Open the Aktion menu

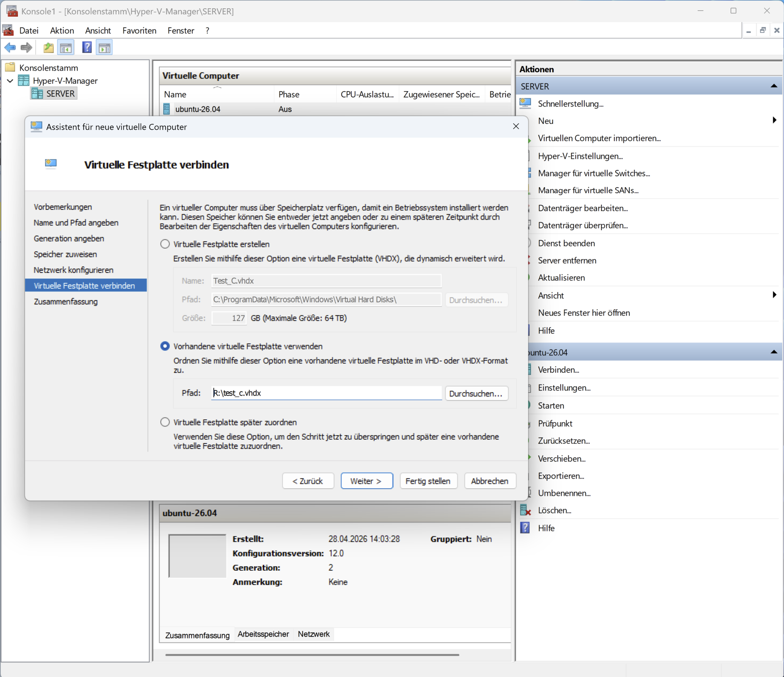62,31
